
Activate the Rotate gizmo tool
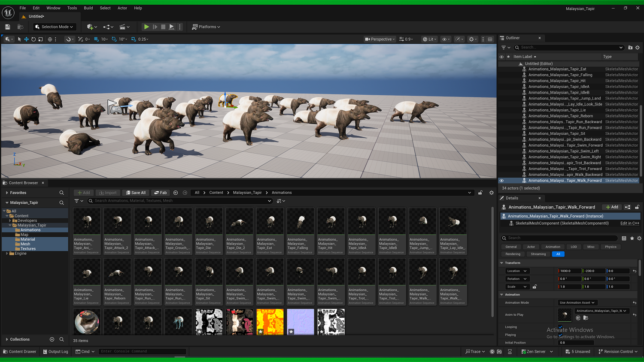pos(33,39)
